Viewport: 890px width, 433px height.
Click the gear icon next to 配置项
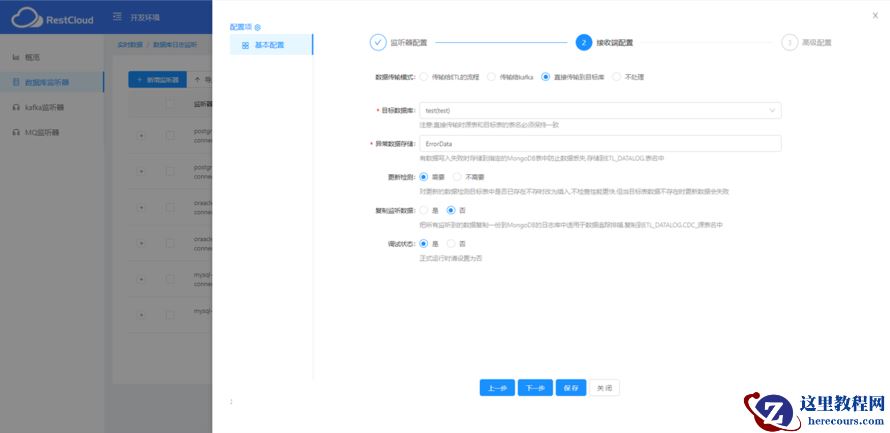coord(258,27)
